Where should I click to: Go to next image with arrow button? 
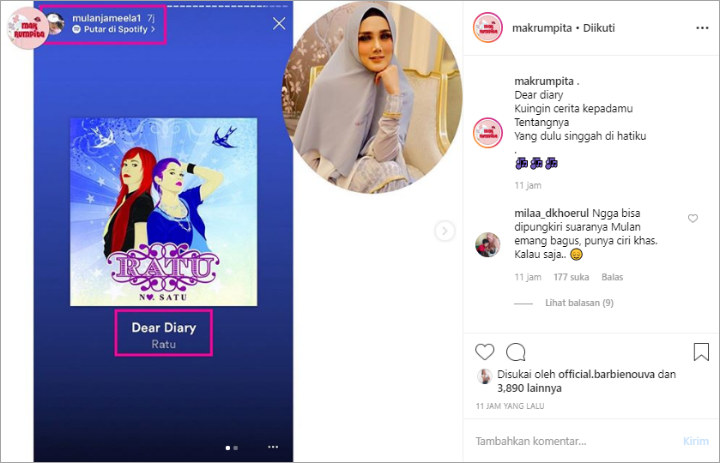tap(444, 231)
